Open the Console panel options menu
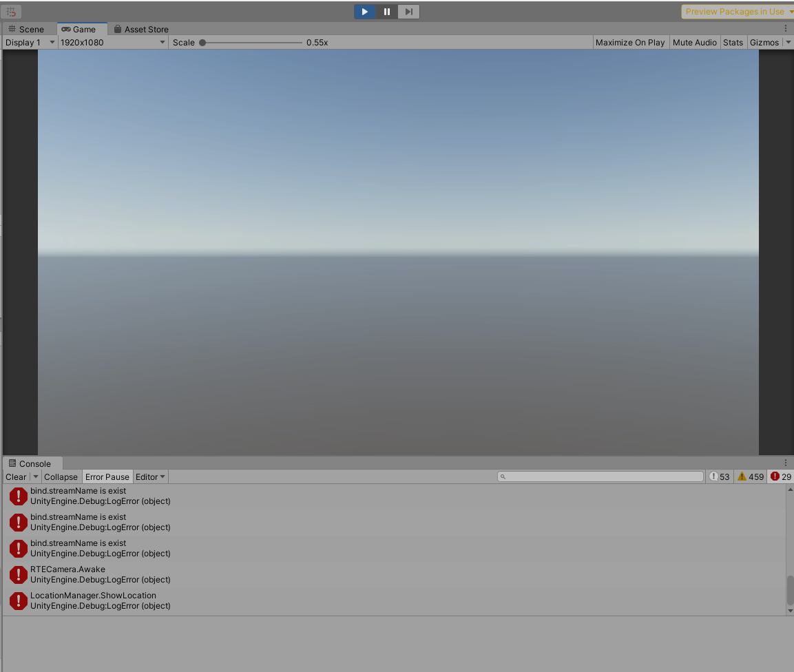 pyautogui.click(x=786, y=462)
